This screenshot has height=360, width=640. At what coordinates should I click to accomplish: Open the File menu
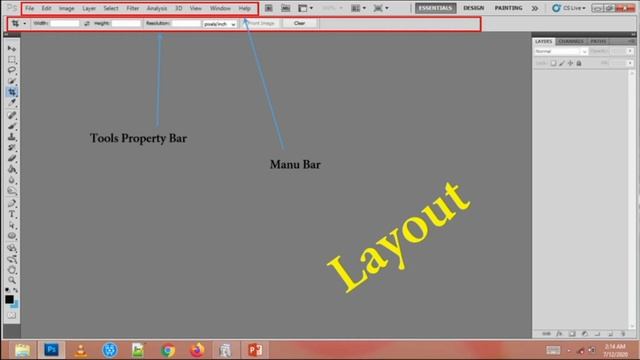[x=29, y=8]
